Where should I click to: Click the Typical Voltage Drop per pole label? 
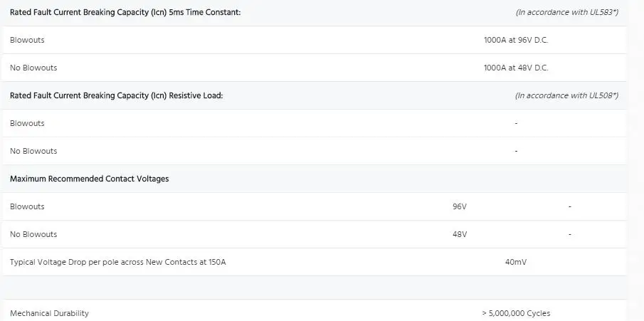point(118,262)
